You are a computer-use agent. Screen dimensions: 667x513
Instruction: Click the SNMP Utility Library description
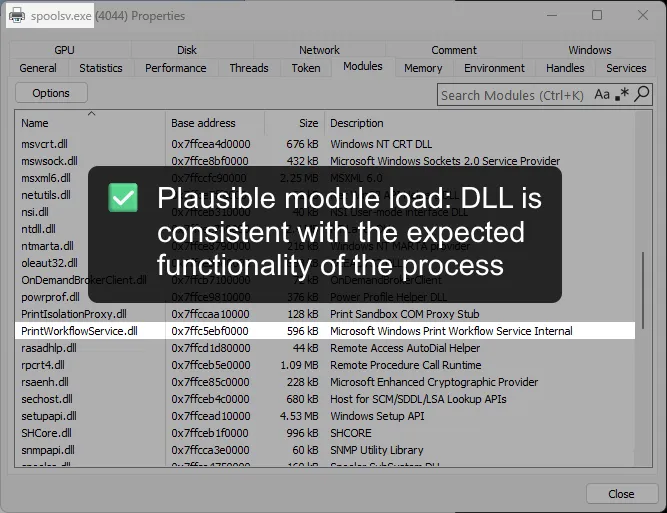(x=377, y=450)
